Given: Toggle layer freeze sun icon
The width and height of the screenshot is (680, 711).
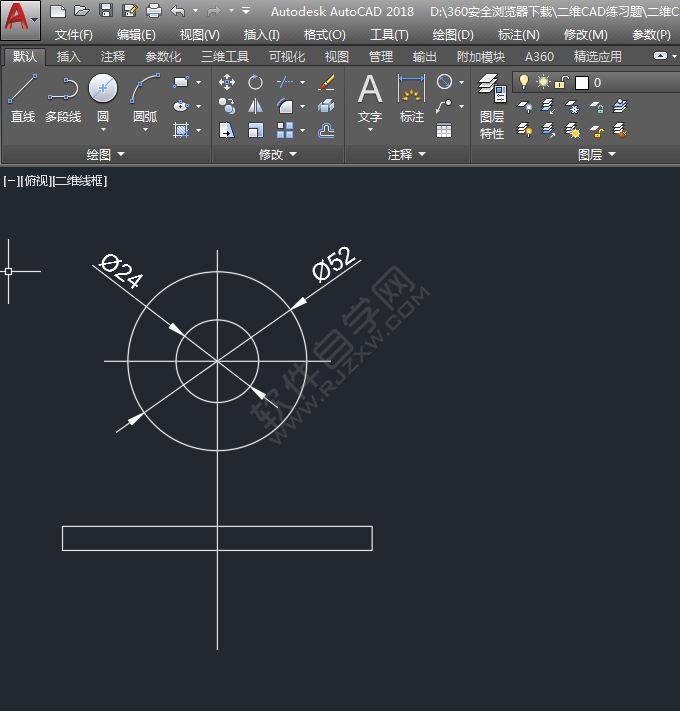Looking at the screenshot, I should 543,82.
